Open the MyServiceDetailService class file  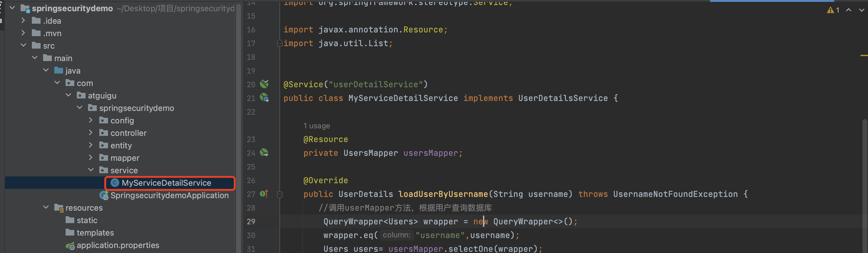(166, 183)
